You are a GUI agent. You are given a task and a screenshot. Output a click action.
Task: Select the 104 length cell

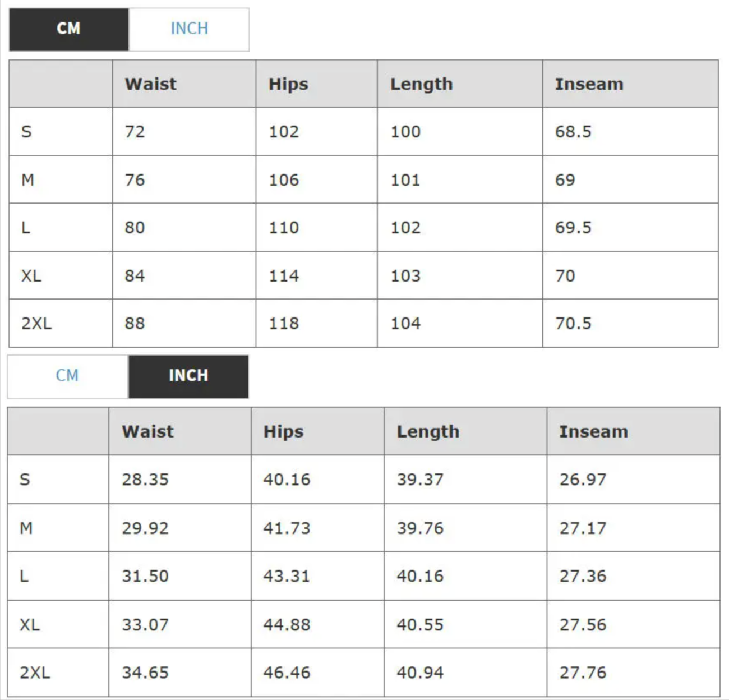pos(405,324)
